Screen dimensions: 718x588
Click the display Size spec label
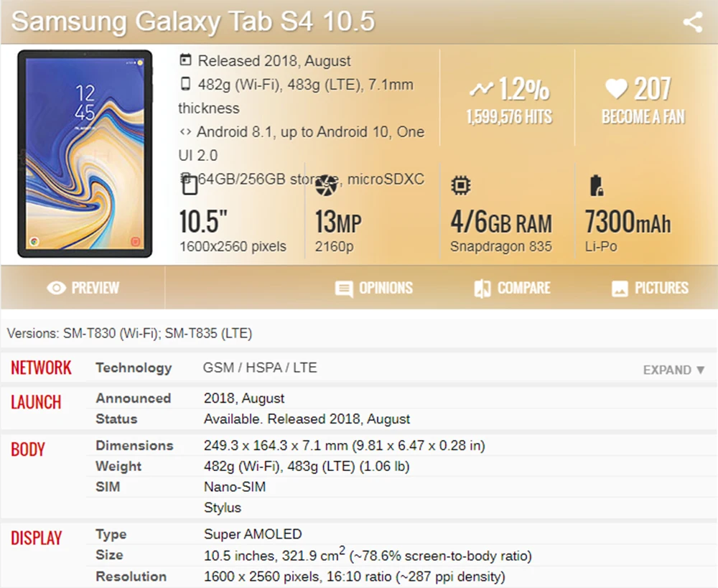click(x=109, y=555)
